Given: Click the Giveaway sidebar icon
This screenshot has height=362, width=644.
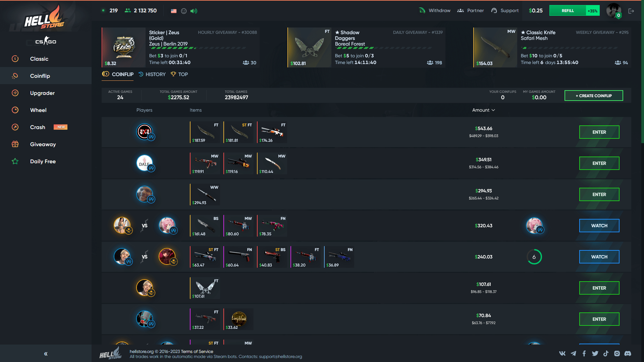Looking at the screenshot, I should (15, 144).
